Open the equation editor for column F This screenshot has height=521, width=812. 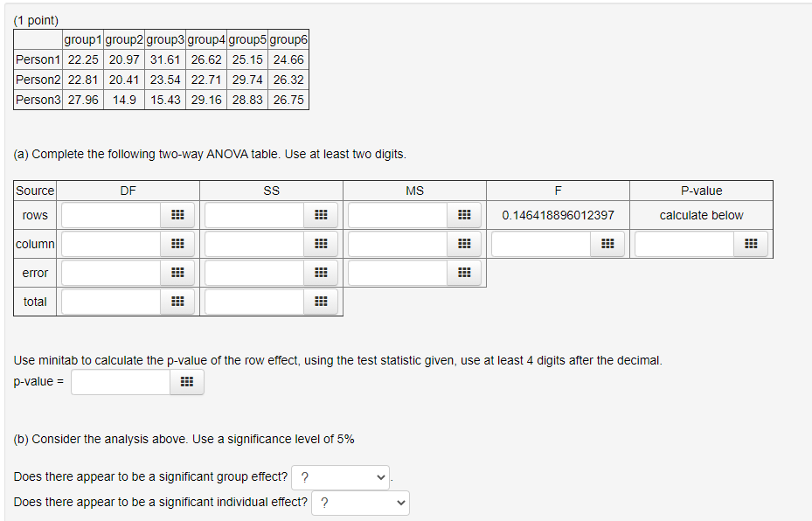tap(607, 244)
